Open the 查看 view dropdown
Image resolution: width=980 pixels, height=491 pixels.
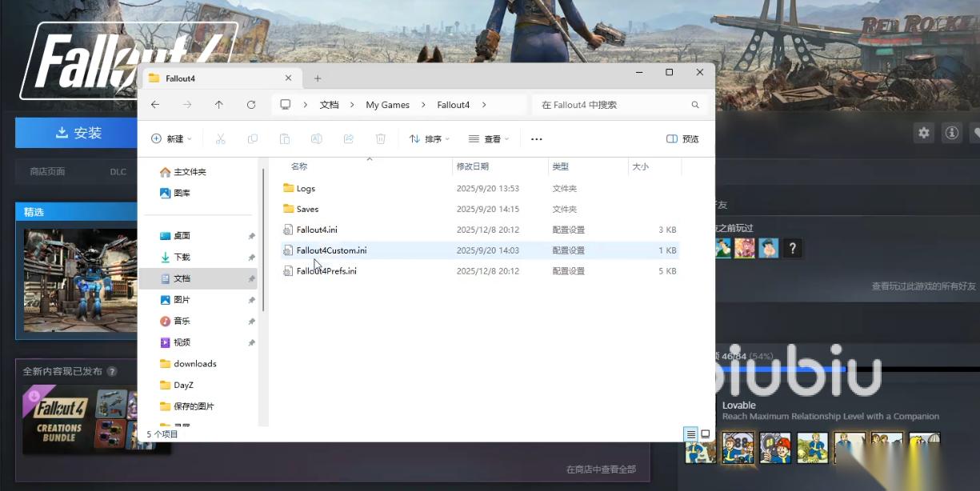[x=488, y=139]
